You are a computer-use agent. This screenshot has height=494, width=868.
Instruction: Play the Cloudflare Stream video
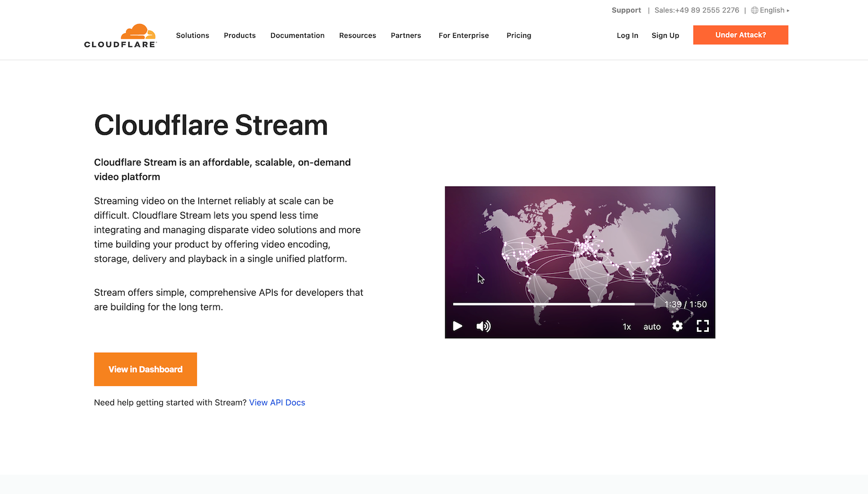click(458, 326)
